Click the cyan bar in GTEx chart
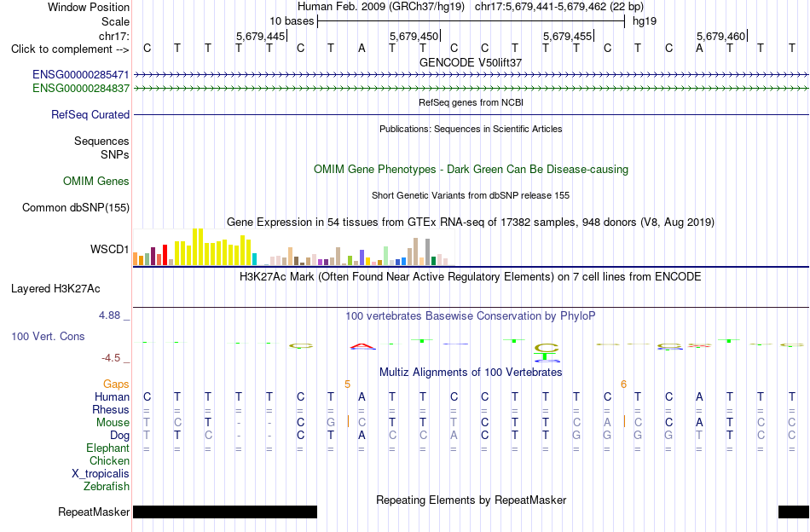Image resolution: width=810 pixels, height=532 pixels. point(254,259)
